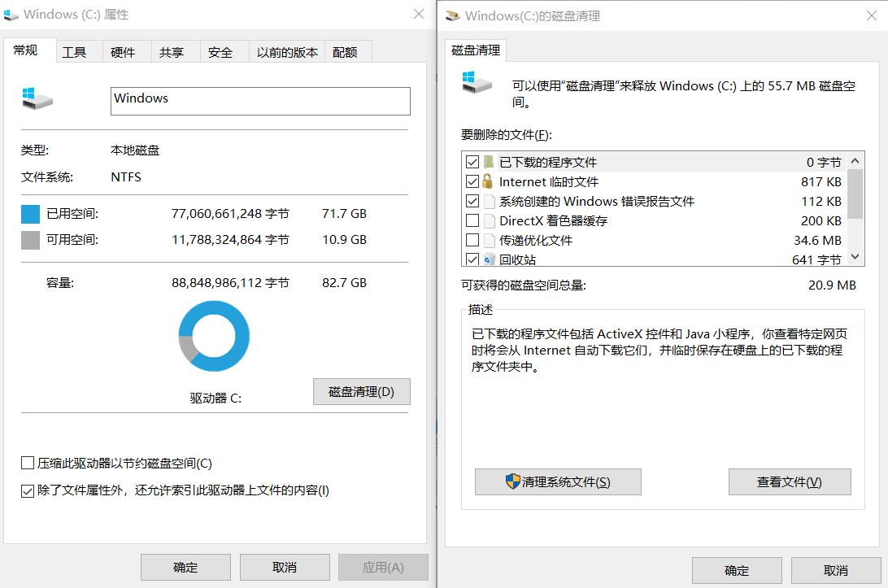Open the 以前的版本 tab
Viewport: 888px width, 588px height.
coord(287,51)
